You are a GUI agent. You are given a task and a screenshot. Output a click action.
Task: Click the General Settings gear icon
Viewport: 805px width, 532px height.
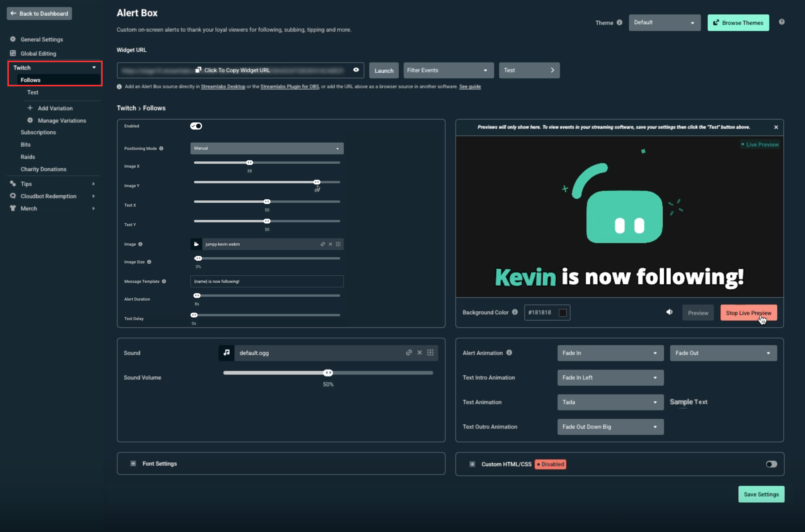(x=13, y=39)
